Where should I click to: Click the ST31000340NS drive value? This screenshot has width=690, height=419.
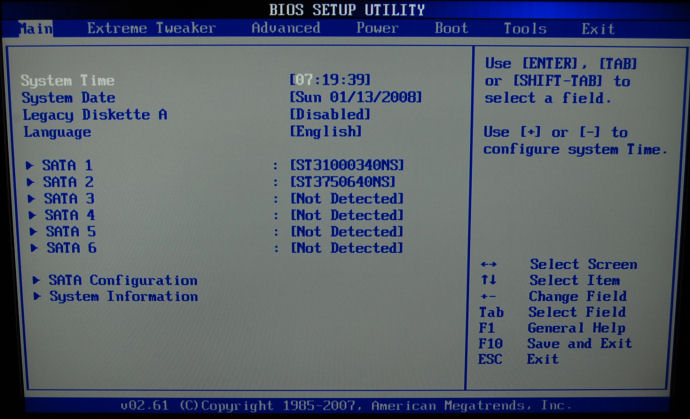click(347, 165)
